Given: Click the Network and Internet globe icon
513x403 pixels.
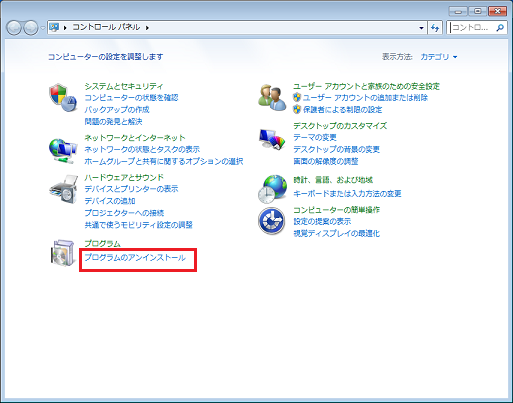Looking at the screenshot, I should (x=63, y=151).
